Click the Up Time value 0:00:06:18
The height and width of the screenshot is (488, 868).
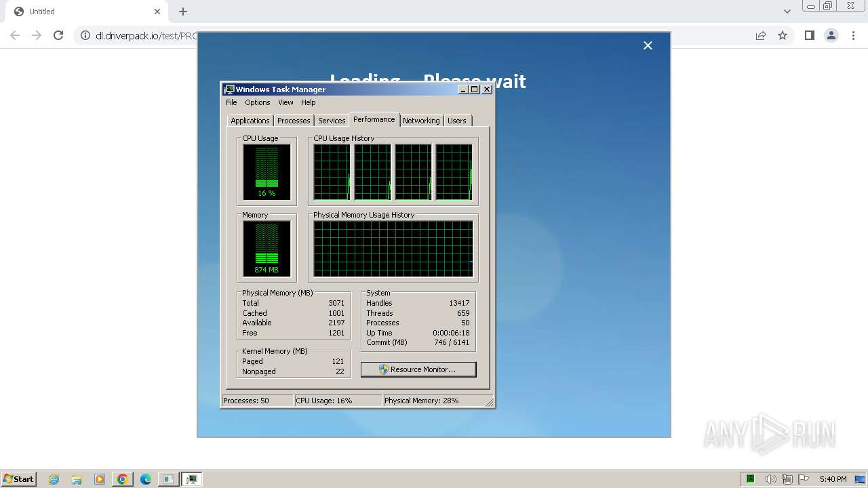tap(451, 333)
